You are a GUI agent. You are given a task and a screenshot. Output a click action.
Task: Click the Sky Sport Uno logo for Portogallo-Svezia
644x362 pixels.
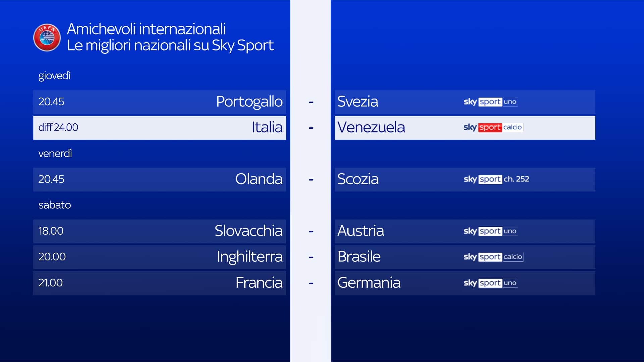pyautogui.click(x=490, y=102)
